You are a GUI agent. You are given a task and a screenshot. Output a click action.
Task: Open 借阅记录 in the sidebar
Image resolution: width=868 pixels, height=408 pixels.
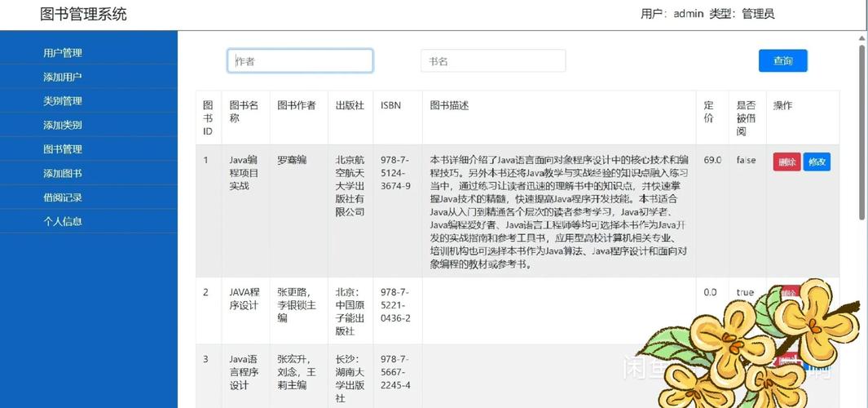point(63,197)
